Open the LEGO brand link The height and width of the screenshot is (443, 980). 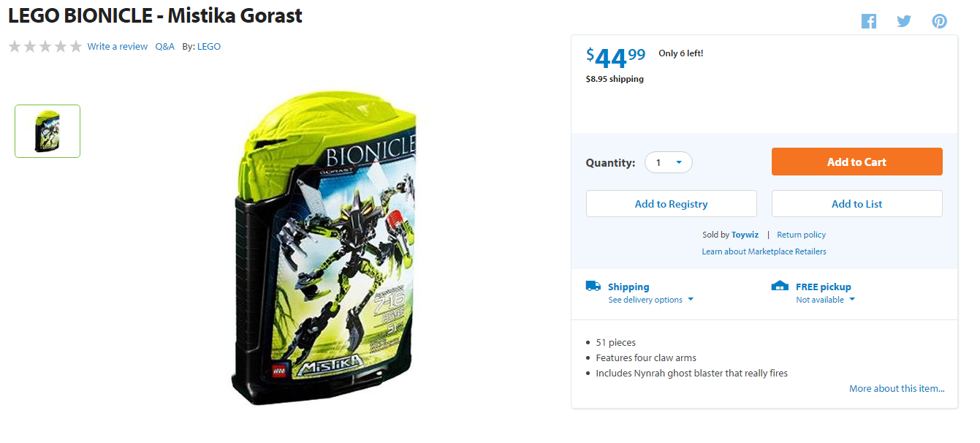tap(209, 46)
